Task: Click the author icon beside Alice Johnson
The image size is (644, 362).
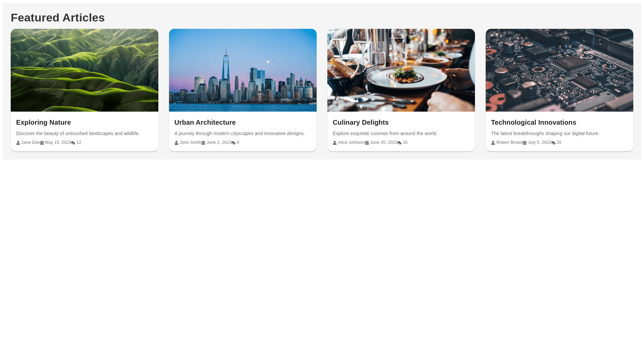Action: (x=335, y=143)
